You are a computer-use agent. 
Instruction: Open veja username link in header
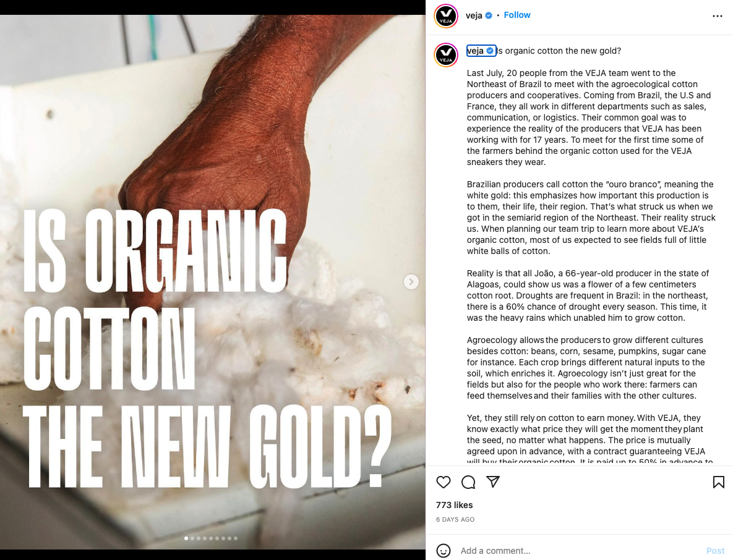pyautogui.click(x=474, y=15)
